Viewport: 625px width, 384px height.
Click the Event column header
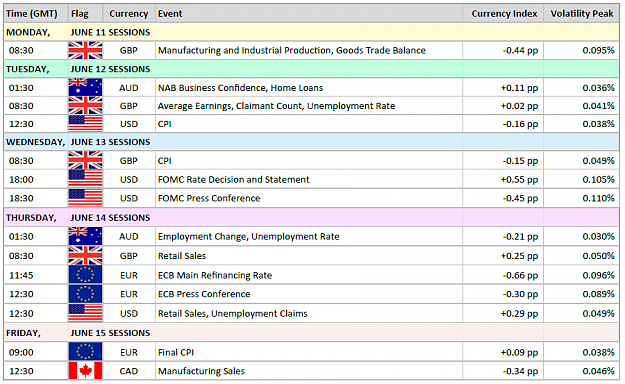coord(170,14)
